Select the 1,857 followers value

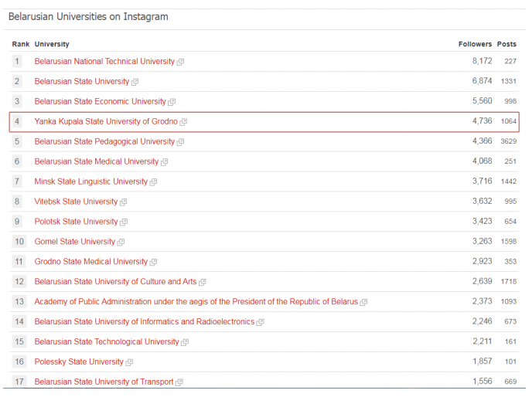[483, 361]
